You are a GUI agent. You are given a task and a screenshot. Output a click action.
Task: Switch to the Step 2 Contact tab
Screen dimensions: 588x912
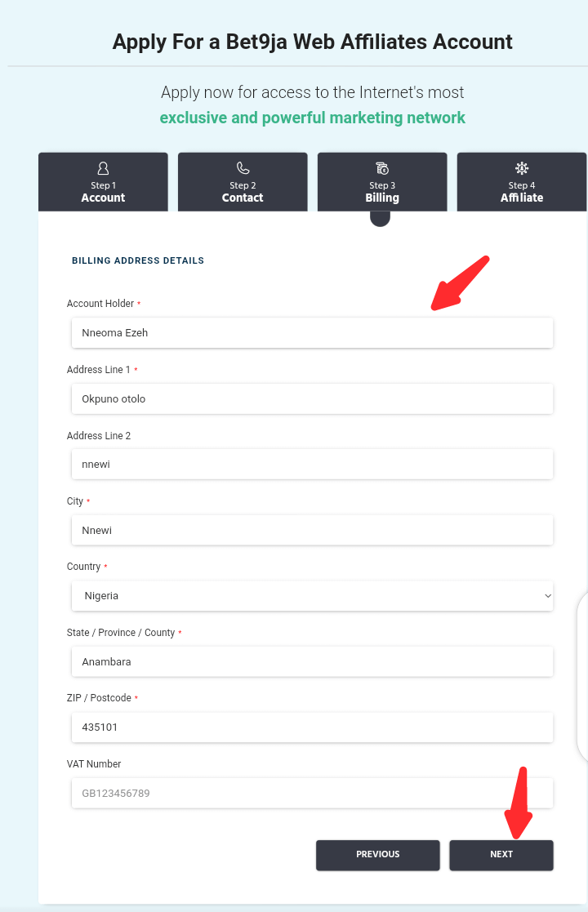pyautogui.click(x=243, y=182)
